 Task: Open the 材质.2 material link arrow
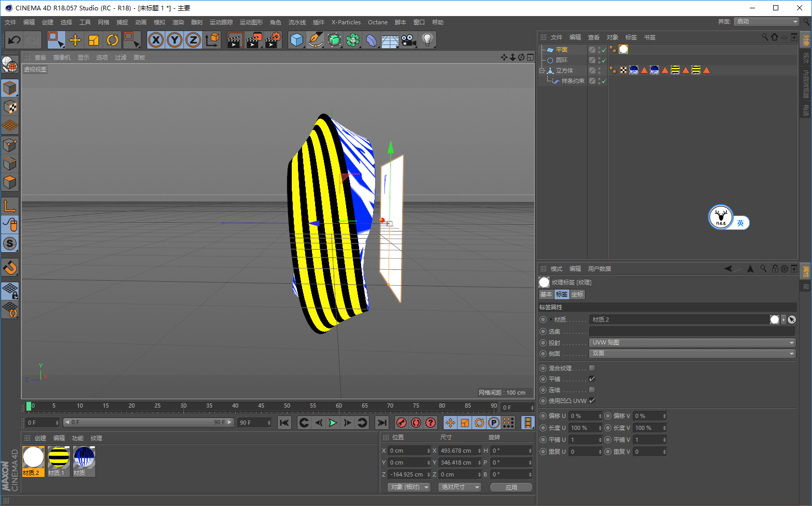tap(783, 320)
